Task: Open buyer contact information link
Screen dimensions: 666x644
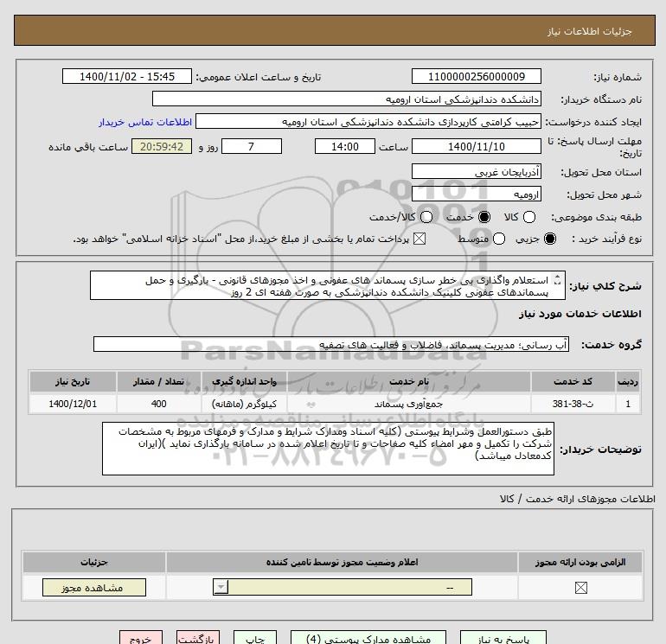Action: point(145,122)
